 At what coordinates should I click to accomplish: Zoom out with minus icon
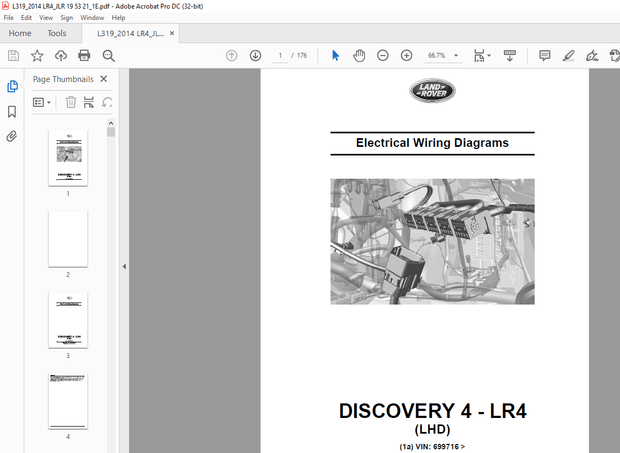(x=383, y=56)
